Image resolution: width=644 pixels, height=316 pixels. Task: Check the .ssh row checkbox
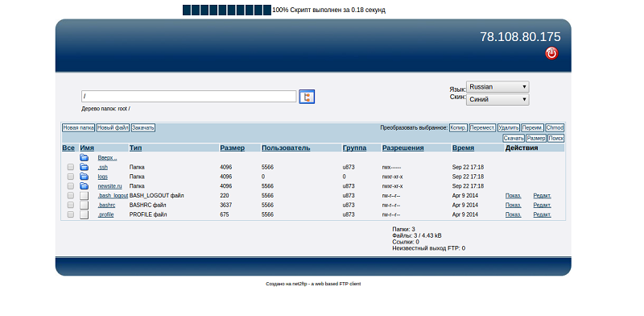click(x=71, y=167)
